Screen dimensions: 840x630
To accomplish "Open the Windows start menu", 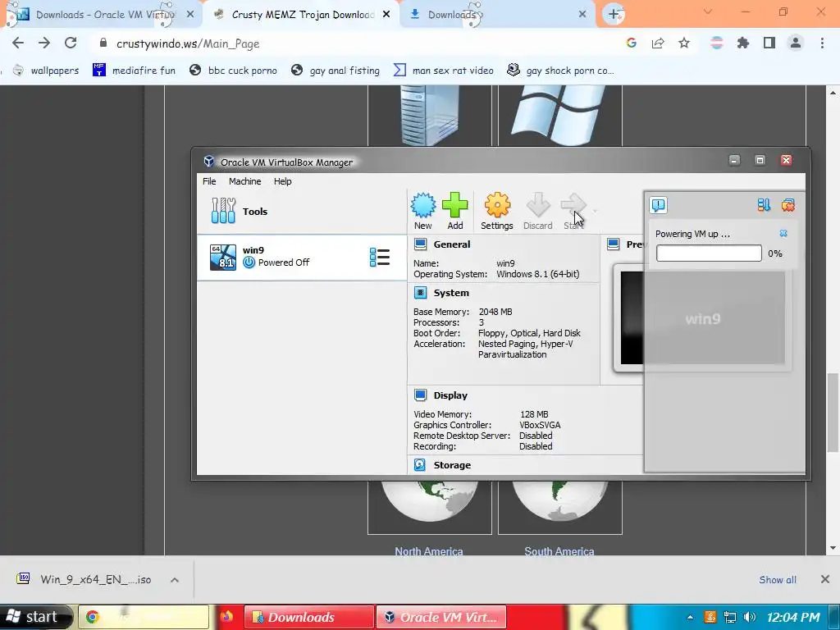I will click(x=35, y=617).
